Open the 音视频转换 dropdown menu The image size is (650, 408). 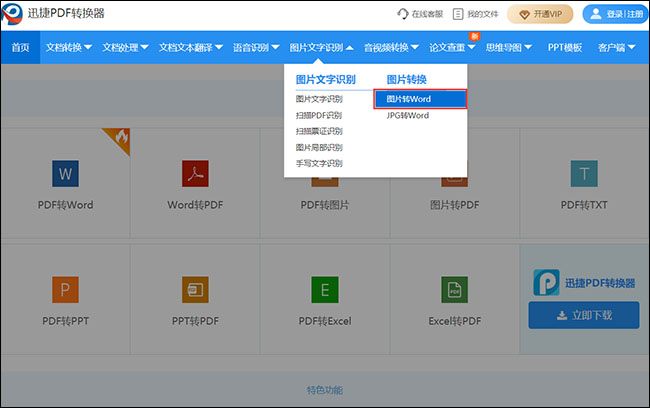coord(391,47)
